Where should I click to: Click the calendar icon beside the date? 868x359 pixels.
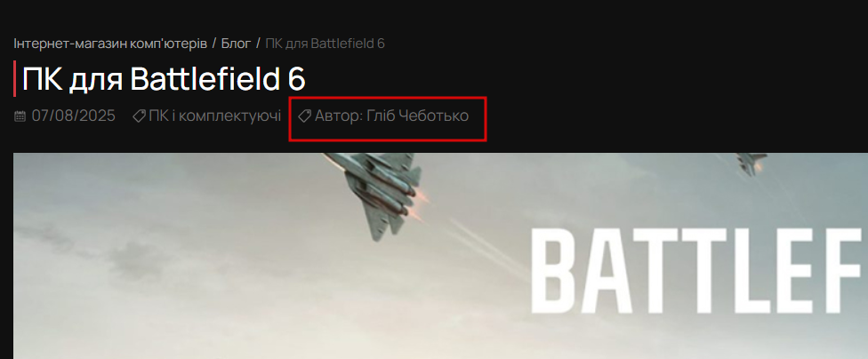coord(20,116)
